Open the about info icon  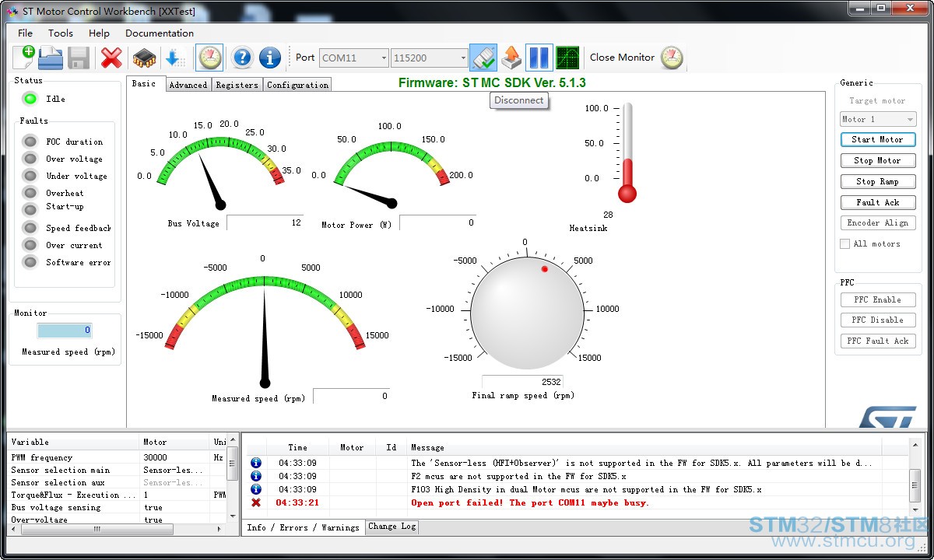coord(270,58)
